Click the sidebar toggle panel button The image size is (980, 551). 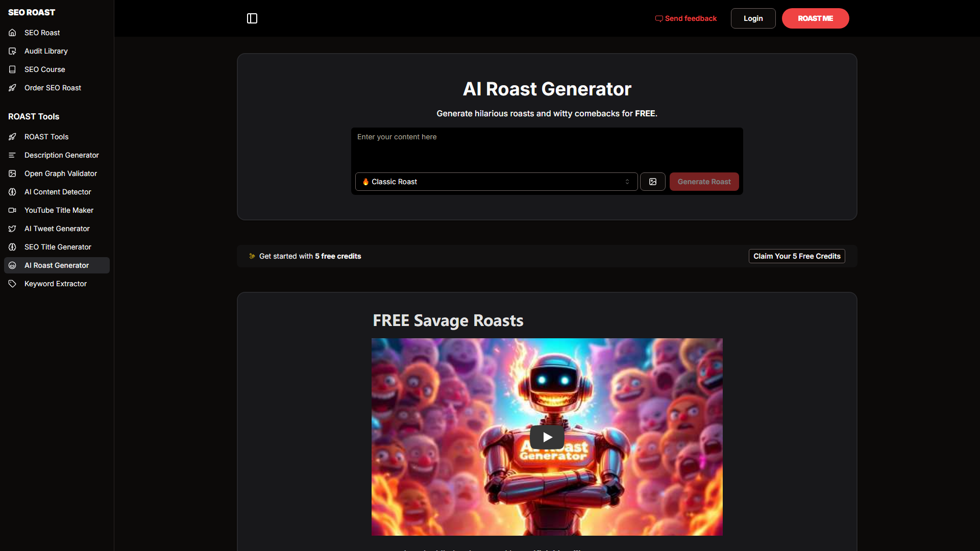252,18
